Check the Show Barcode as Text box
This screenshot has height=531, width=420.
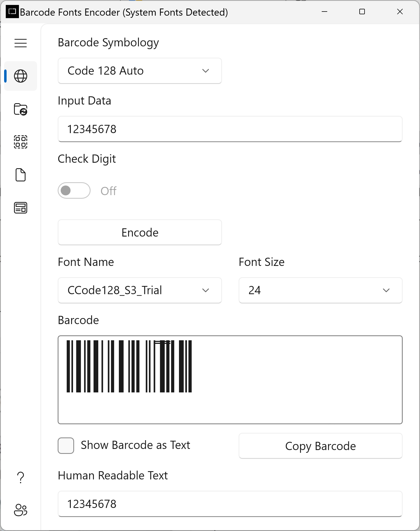[x=66, y=445]
